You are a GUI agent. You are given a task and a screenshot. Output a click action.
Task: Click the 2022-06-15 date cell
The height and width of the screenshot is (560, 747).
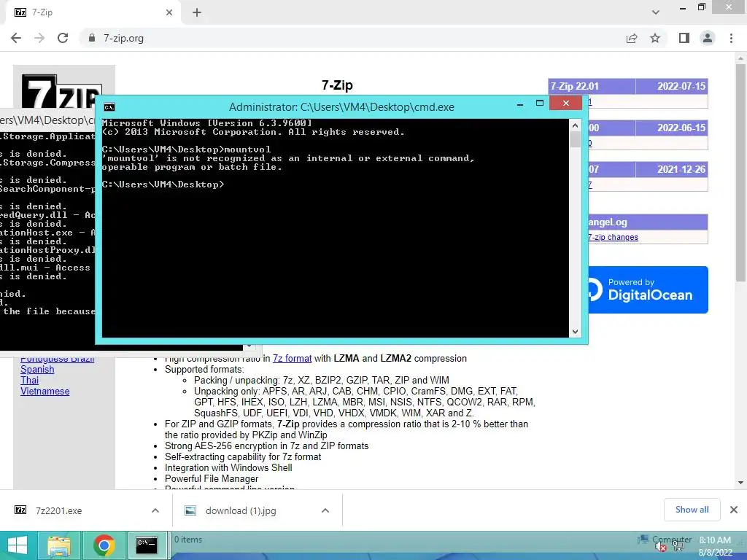[672, 128]
